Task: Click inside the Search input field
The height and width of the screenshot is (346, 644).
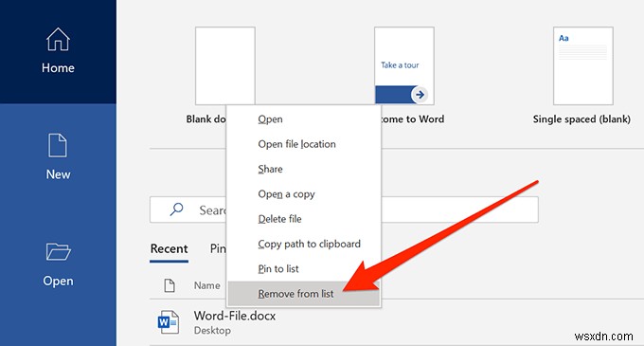Action: tap(344, 209)
